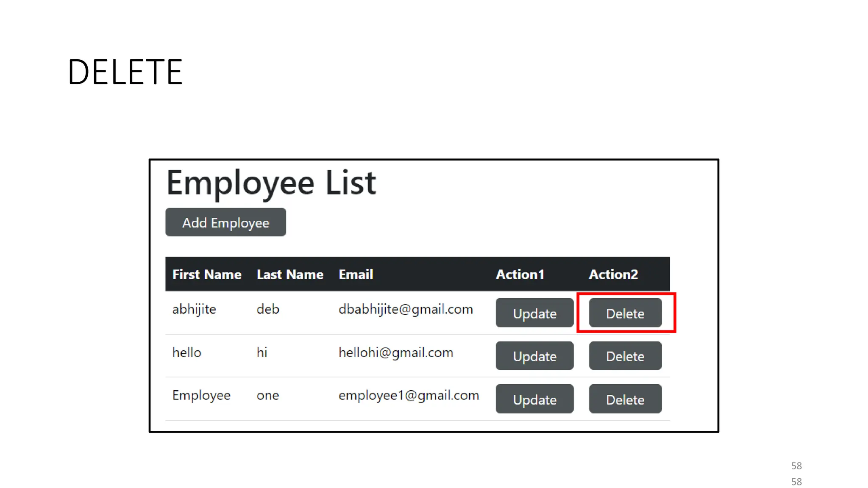Click the Email column header
Viewport: 868px width, 488px height.
pyautogui.click(x=356, y=274)
